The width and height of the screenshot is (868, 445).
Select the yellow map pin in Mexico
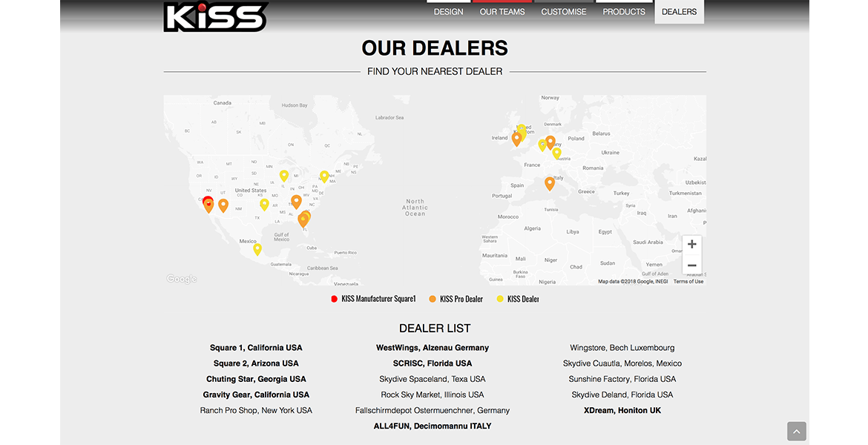pos(257,249)
